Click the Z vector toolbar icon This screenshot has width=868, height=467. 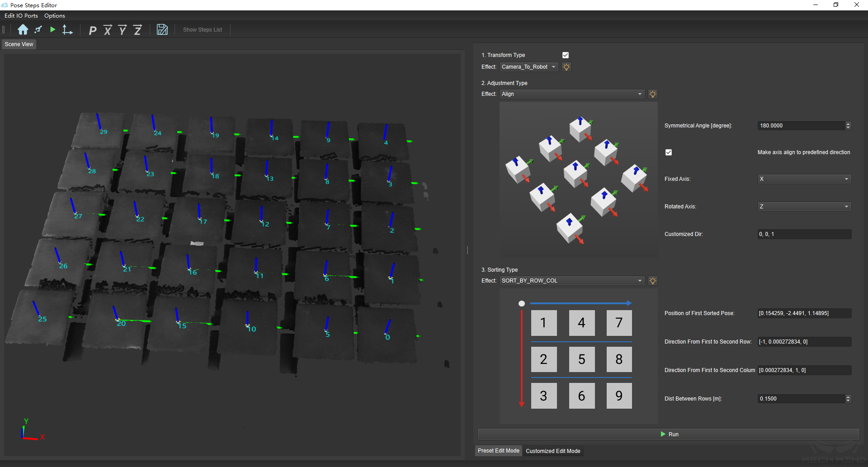click(x=137, y=30)
